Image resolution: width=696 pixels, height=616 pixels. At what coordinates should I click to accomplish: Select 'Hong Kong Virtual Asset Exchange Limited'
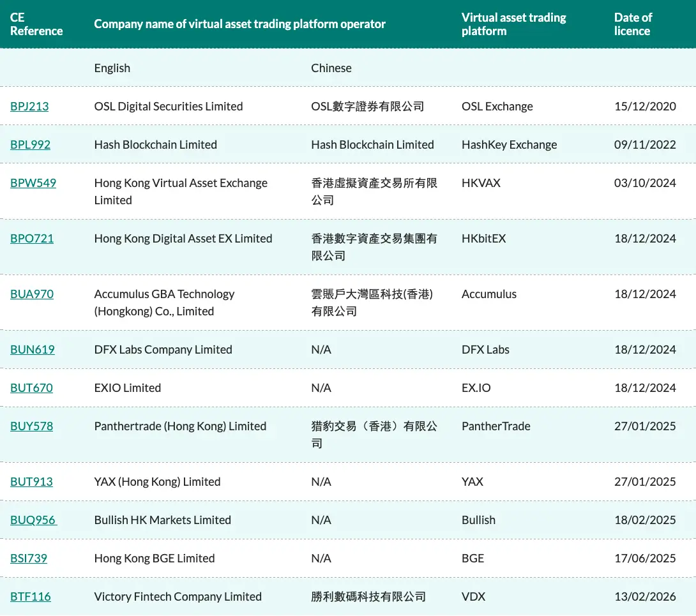pos(181,192)
